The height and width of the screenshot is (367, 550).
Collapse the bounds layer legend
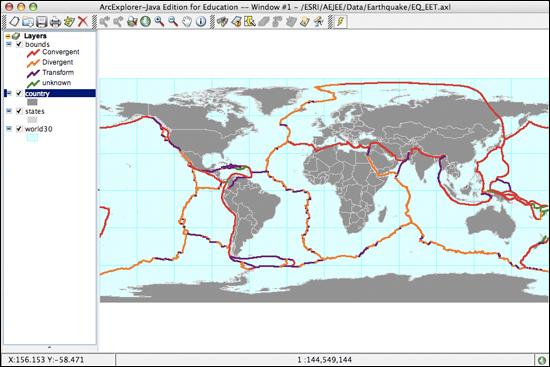9,44
